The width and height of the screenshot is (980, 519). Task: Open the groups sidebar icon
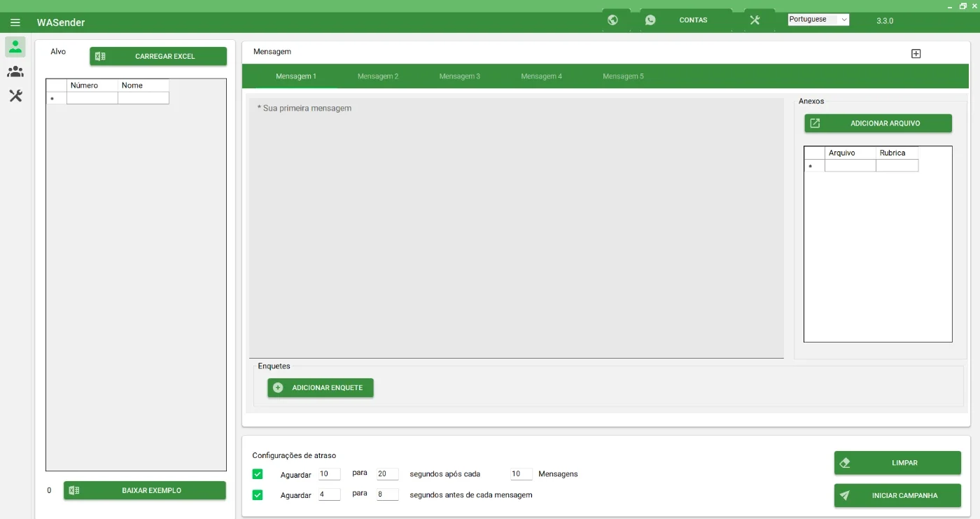pos(15,71)
